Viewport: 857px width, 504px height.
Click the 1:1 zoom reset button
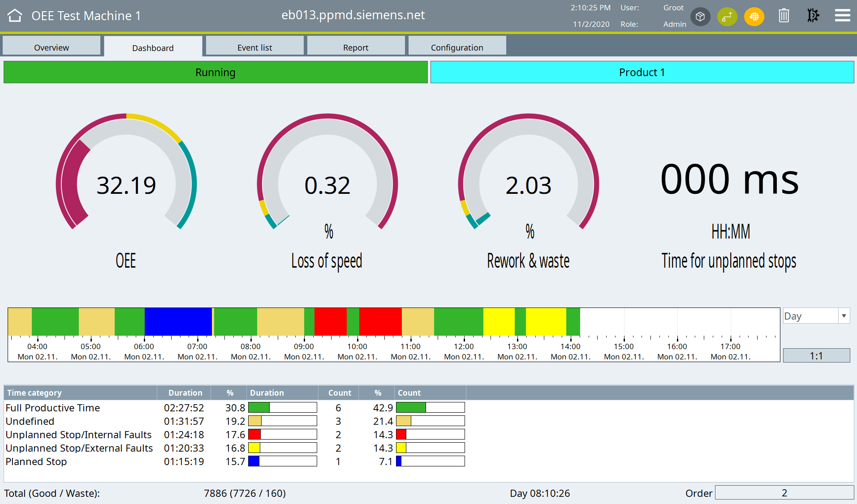816,356
